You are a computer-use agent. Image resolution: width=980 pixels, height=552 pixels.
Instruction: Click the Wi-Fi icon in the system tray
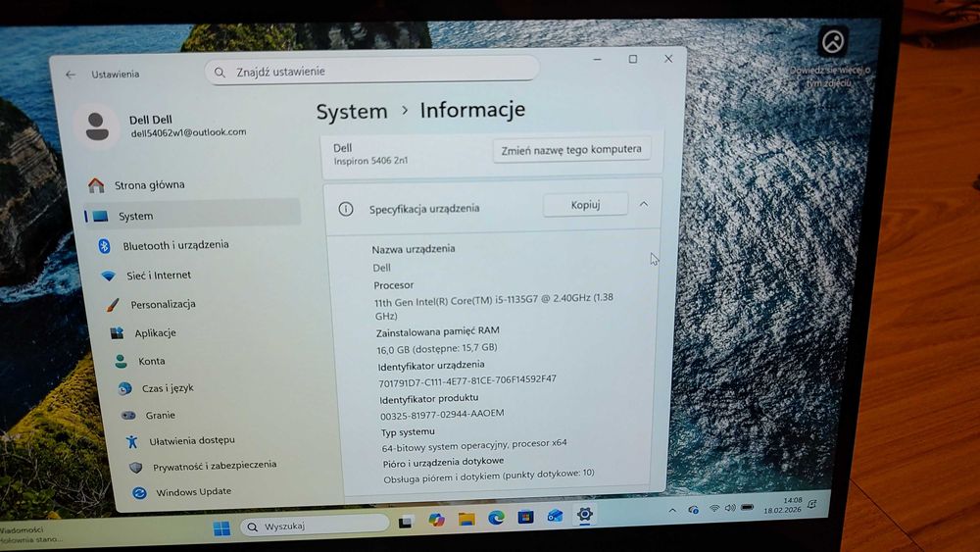714,508
